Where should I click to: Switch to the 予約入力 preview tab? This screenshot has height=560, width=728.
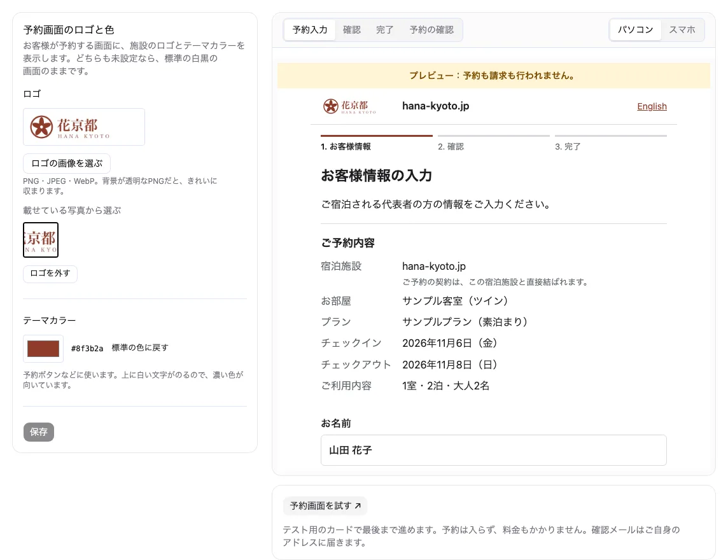click(x=310, y=30)
